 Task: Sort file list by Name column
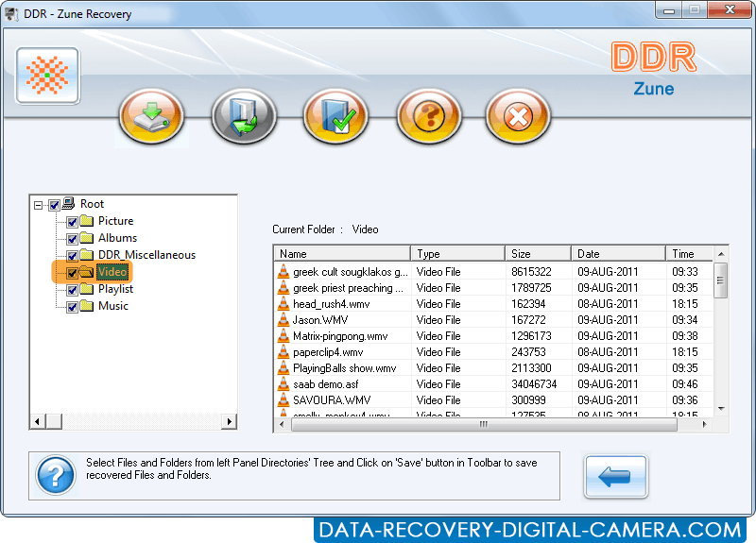click(342, 253)
